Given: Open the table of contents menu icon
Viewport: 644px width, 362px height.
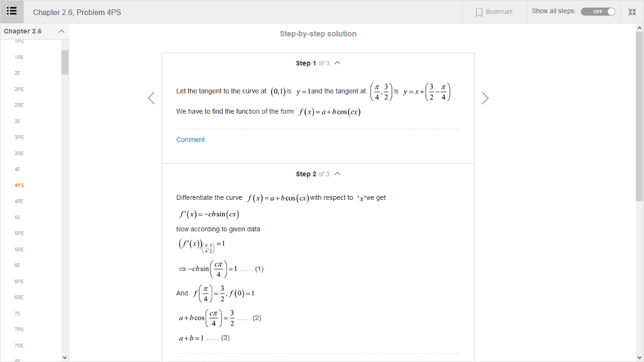Looking at the screenshot, I should tap(12, 11).
